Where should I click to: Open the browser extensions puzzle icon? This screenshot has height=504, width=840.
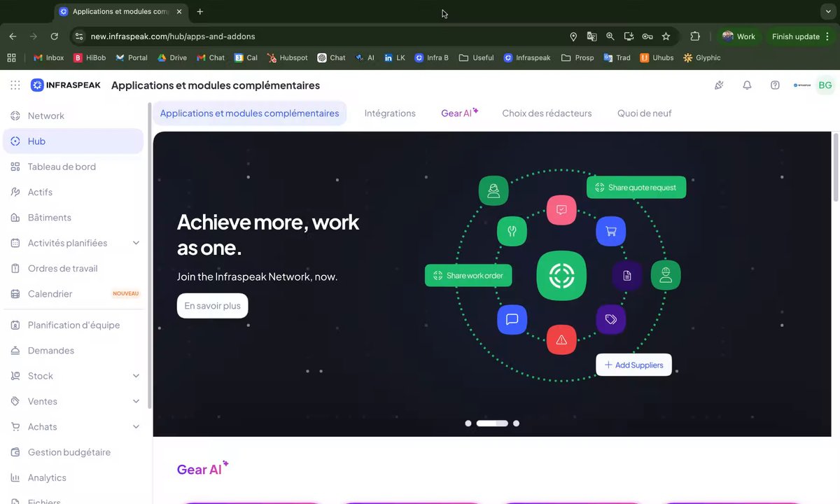(x=695, y=36)
